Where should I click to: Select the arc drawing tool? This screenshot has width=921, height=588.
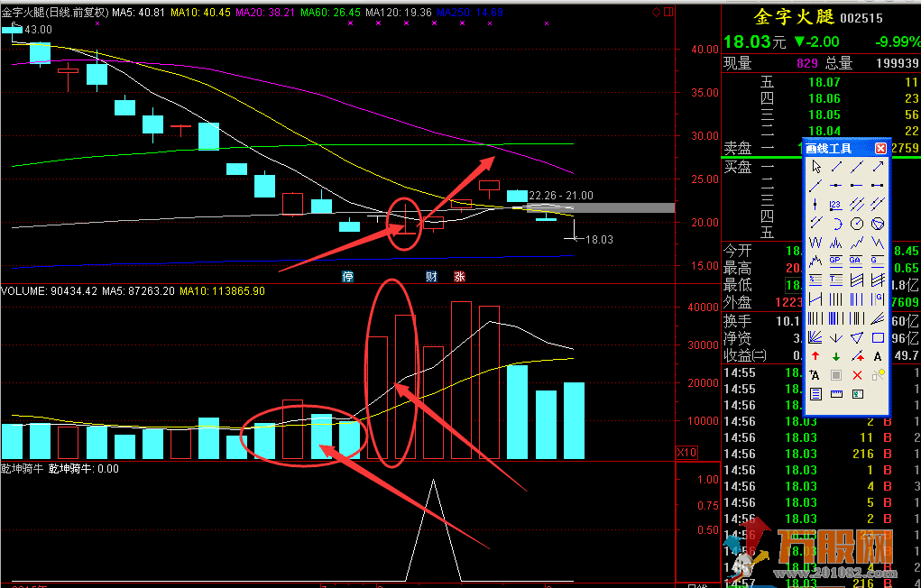tap(836, 224)
